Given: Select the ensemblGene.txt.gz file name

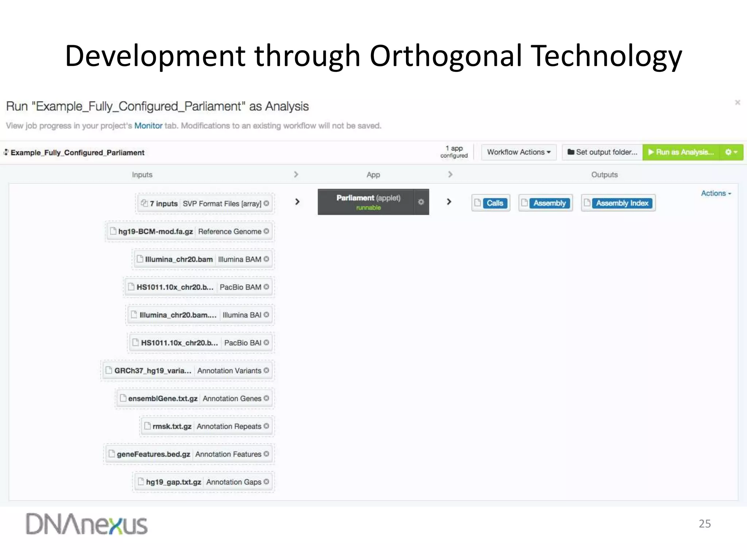Looking at the screenshot, I should [163, 398].
